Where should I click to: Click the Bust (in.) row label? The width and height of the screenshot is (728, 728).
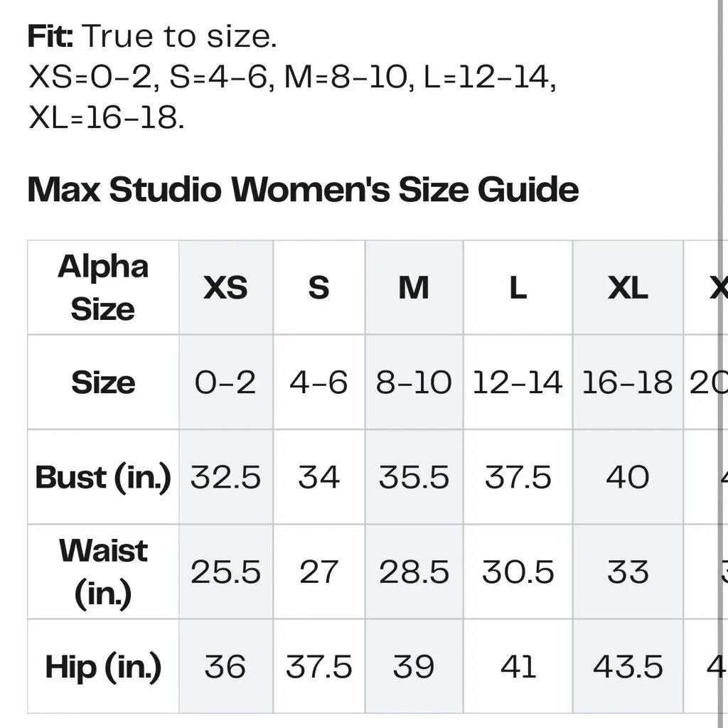pos(103,477)
